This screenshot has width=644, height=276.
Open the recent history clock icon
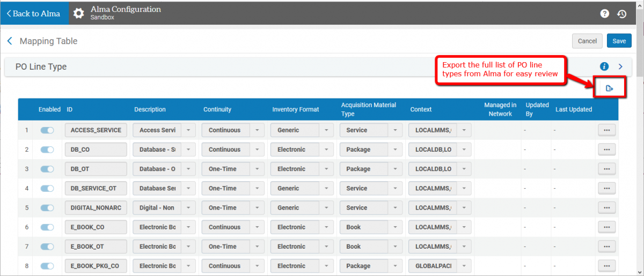point(622,14)
